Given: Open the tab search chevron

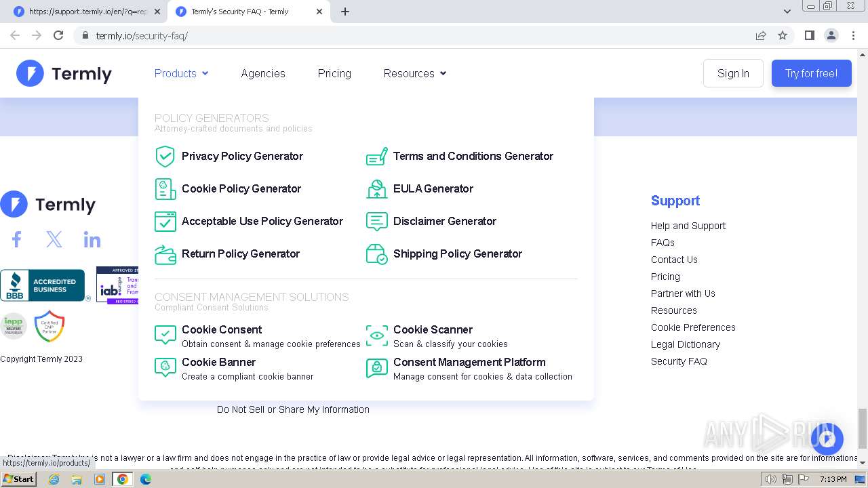Looking at the screenshot, I should (x=787, y=12).
